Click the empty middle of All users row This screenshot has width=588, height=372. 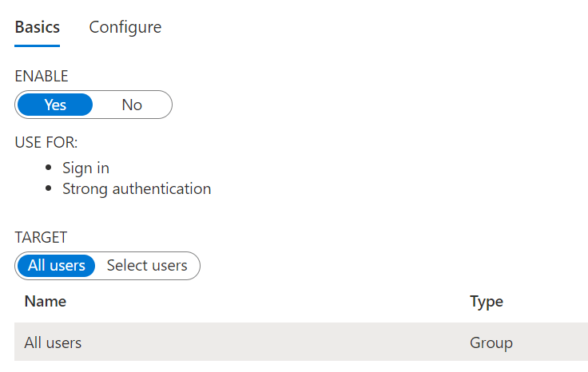point(272,342)
